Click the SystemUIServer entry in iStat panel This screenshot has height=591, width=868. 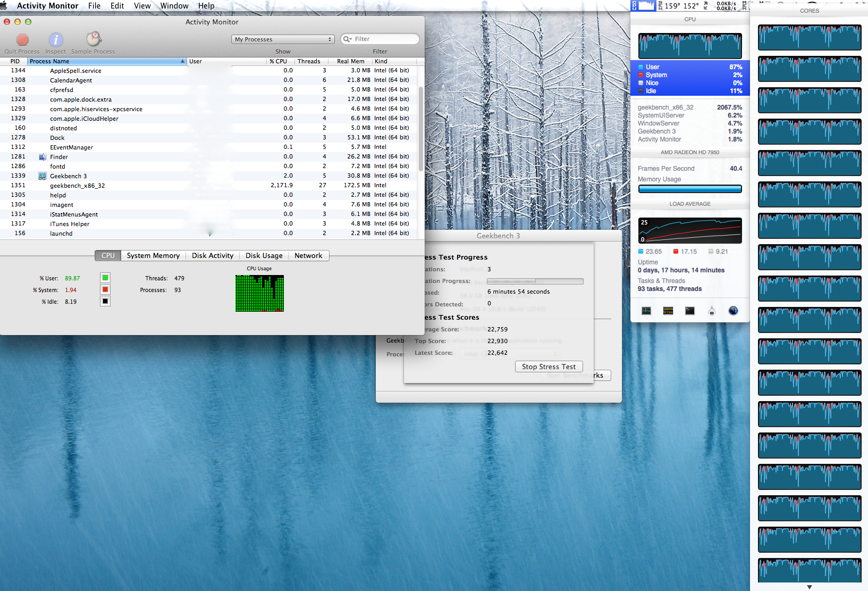tap(690, 115)
